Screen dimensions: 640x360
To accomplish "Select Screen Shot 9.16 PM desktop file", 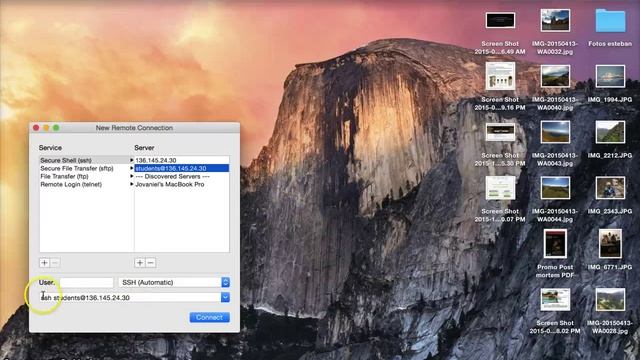I will pyautogui.click(x=500, y=76).
